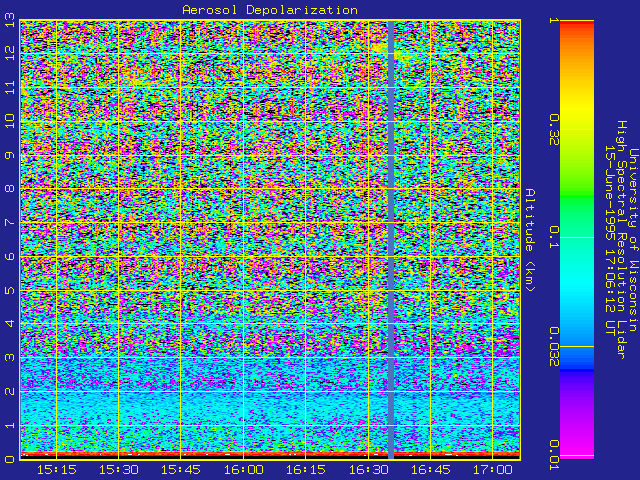Pick the red top of the colorbar
This screenshot has width=640, height=480.
click(577, 24)
